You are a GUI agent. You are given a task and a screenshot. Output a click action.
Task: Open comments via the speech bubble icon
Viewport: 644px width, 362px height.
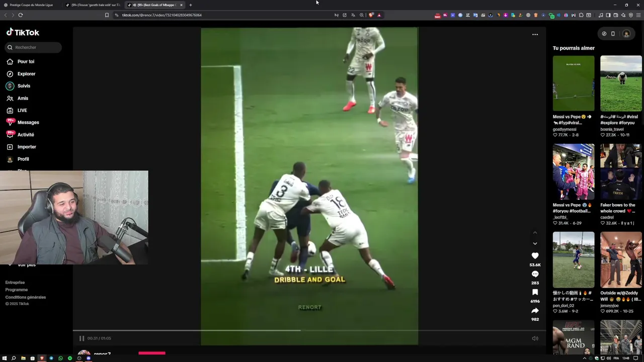[535, 274]
